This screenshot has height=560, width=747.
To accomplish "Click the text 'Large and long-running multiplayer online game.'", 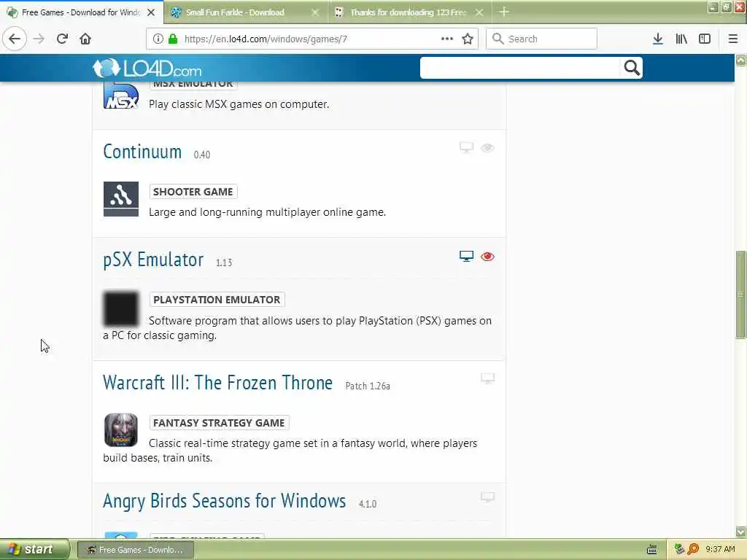I will point(267,212).
